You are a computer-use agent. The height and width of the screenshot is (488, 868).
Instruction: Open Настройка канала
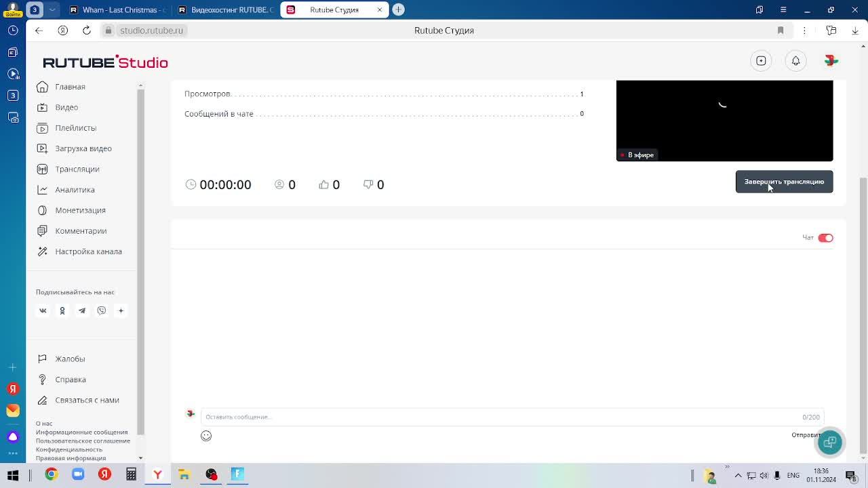click(x=88, y=251)
